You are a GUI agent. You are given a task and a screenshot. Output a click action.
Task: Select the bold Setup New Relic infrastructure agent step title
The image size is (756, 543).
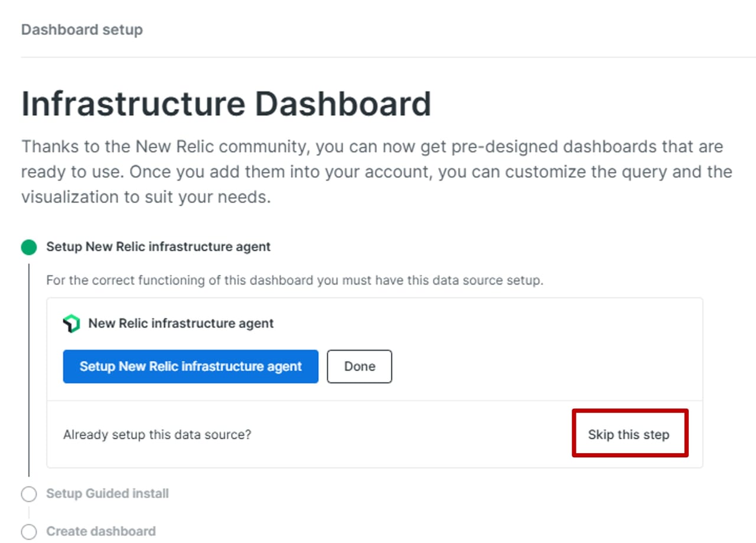(x=158, y=247)
